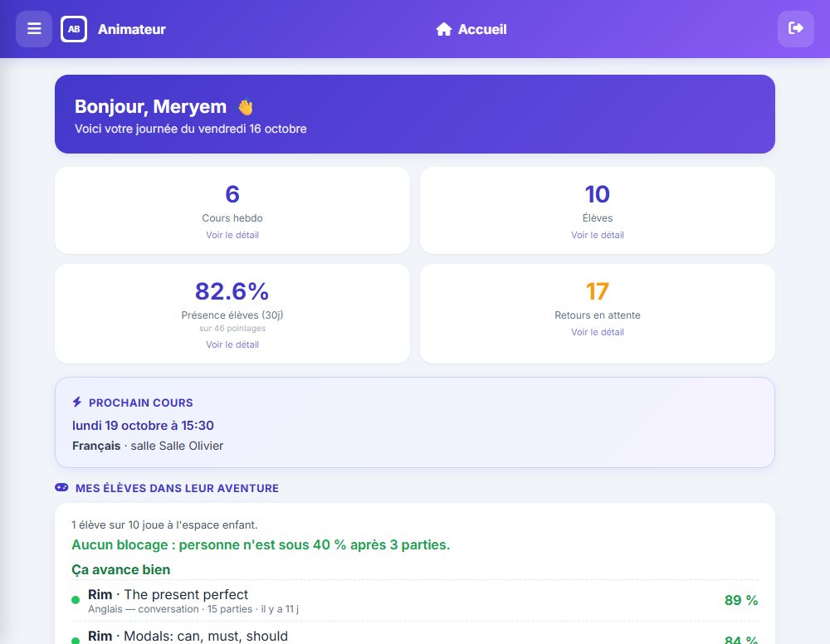
Task: Click the Animateur label
Action: tap(132, 29)
